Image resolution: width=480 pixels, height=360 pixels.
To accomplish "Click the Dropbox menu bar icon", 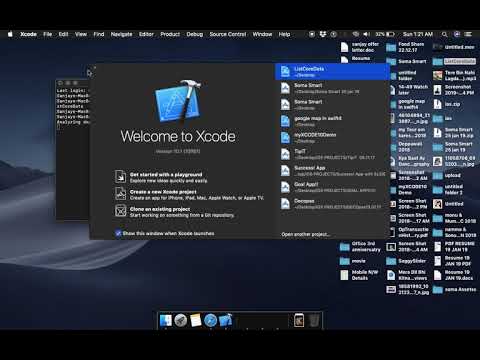I will (x=323, y=34).
